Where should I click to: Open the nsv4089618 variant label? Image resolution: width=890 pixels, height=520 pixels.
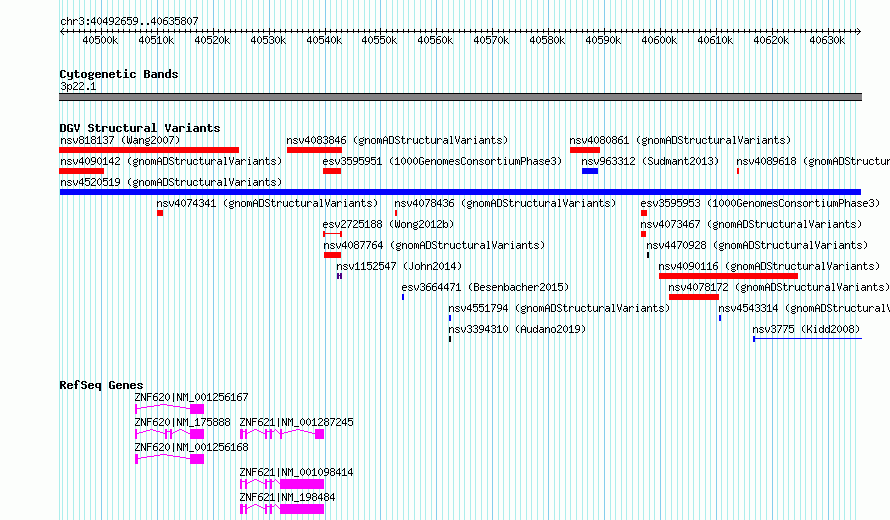point(813,161)
